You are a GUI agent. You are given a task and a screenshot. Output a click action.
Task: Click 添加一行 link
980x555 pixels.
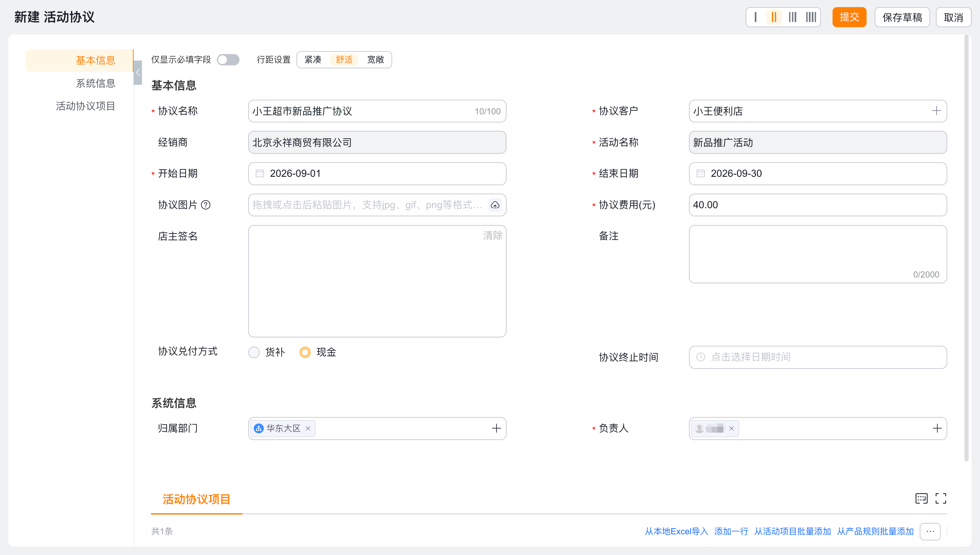731,531
